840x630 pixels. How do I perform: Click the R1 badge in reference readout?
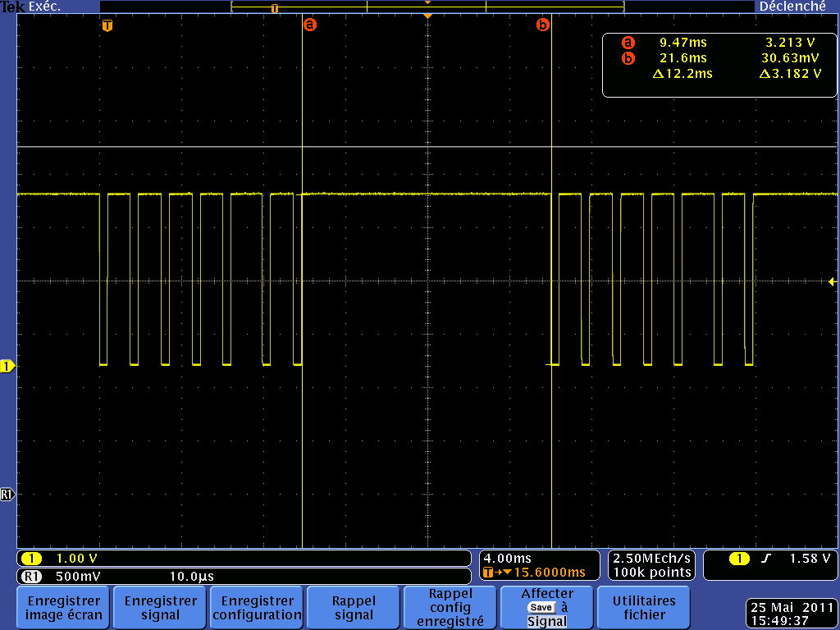tap(32, 577)
